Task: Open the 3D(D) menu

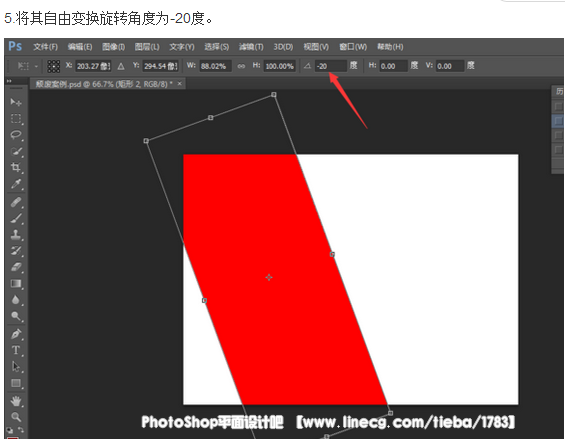Action: [283, 47]
